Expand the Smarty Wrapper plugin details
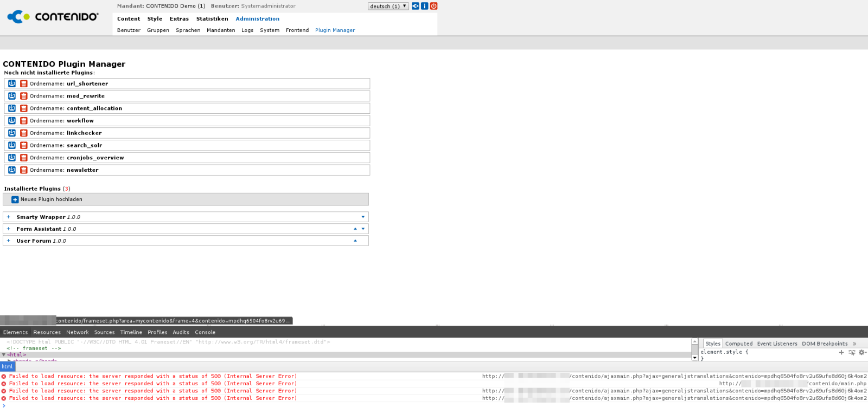 (8, 217)
